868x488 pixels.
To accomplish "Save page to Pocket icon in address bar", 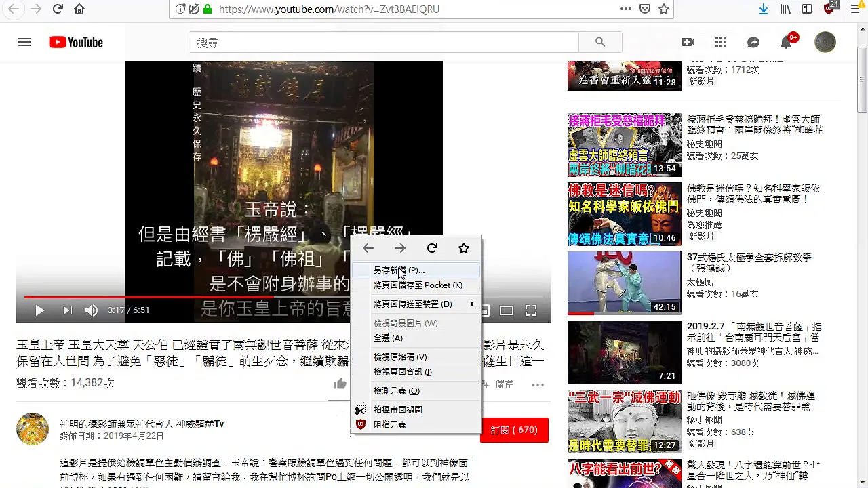I will [x=645, y=9].
